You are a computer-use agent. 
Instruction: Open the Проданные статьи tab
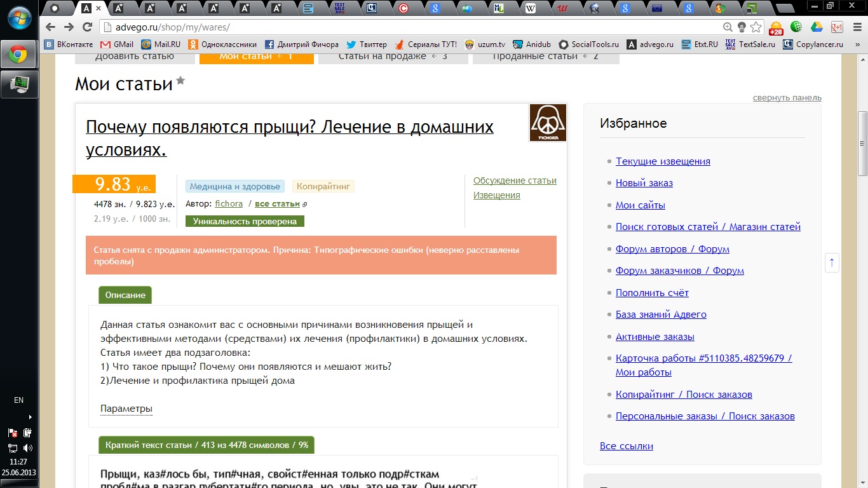point(546,57)
